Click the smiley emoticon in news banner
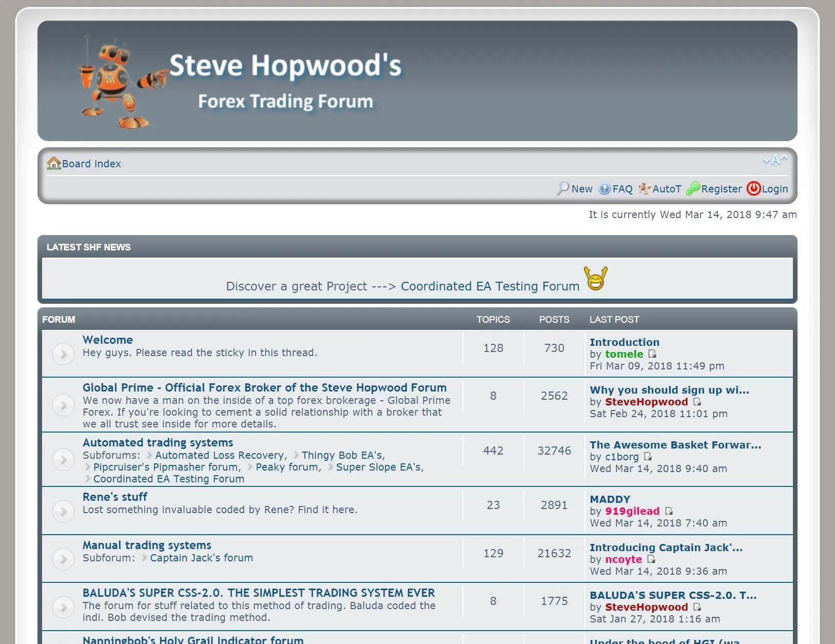This screenshot has height=644, width=835. pos(595,278)
